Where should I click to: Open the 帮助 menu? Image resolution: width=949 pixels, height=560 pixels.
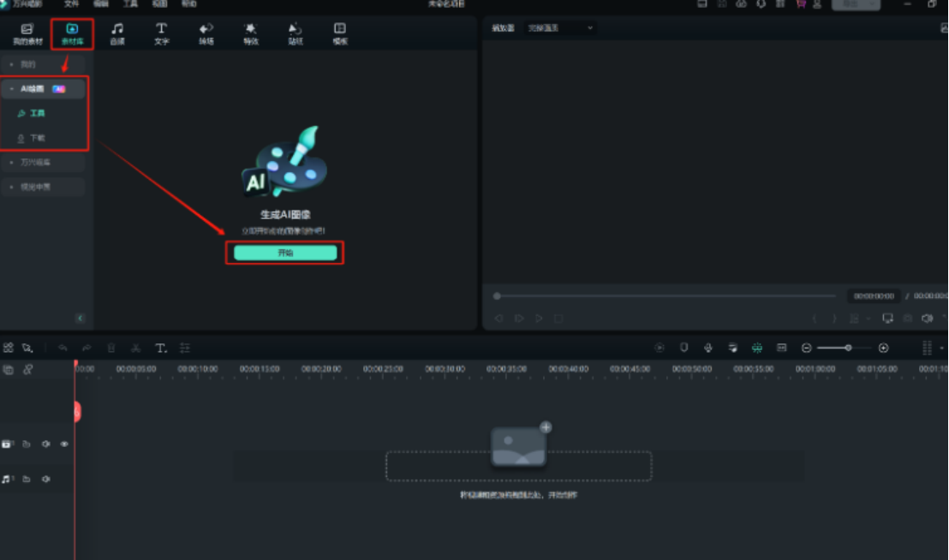189,3
